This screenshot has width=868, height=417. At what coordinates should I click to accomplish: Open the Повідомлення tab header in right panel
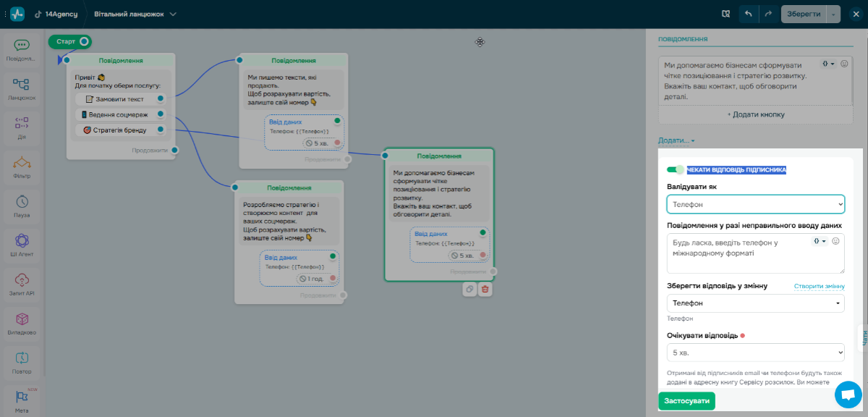coord(683,39)
